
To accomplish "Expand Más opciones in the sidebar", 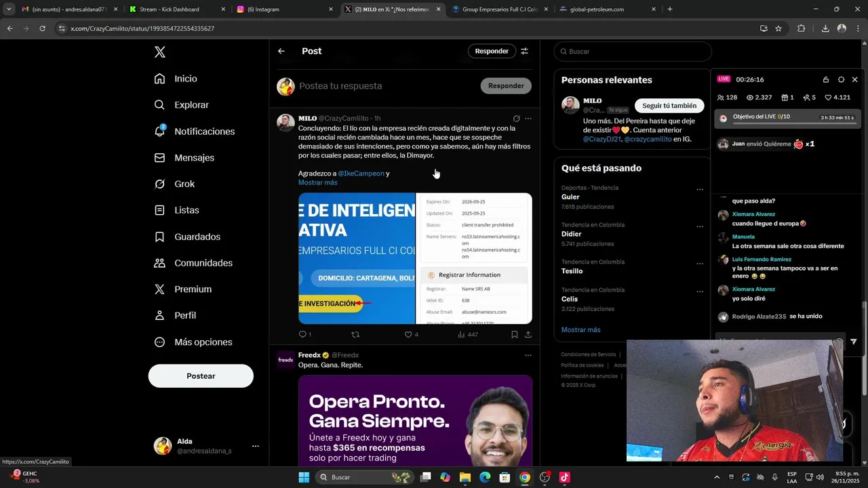I will (x=193, y=342).
